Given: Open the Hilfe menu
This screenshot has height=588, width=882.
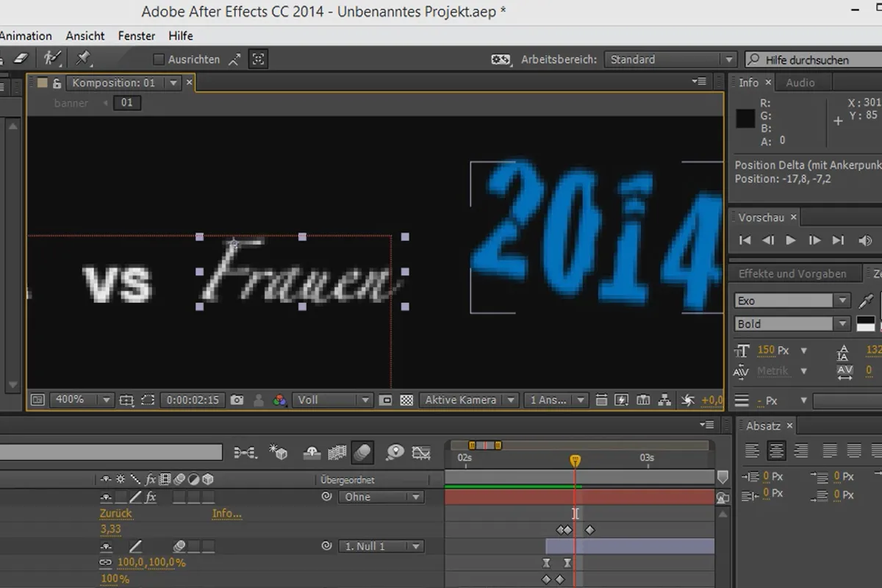Looking at the screenshot, I should [181, 35].
